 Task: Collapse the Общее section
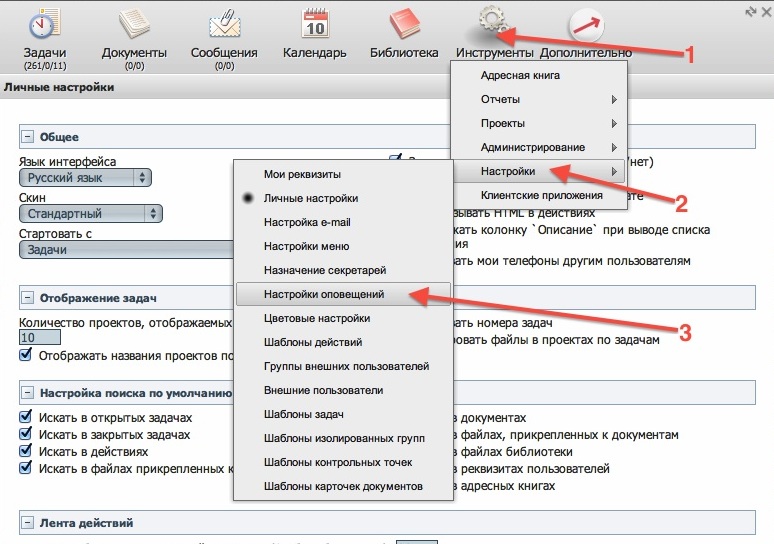[x=27, y=137]
